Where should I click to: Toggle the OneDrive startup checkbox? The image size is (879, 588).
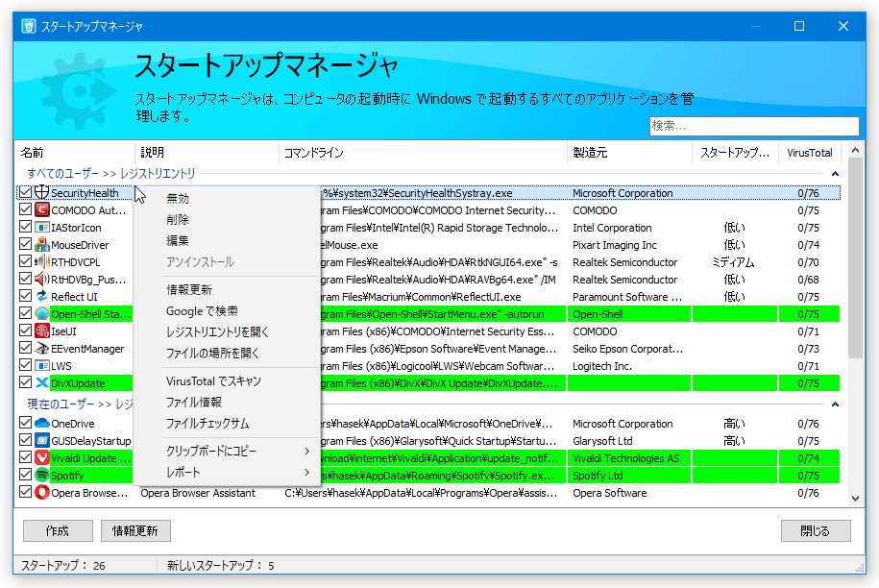(25, 423)
